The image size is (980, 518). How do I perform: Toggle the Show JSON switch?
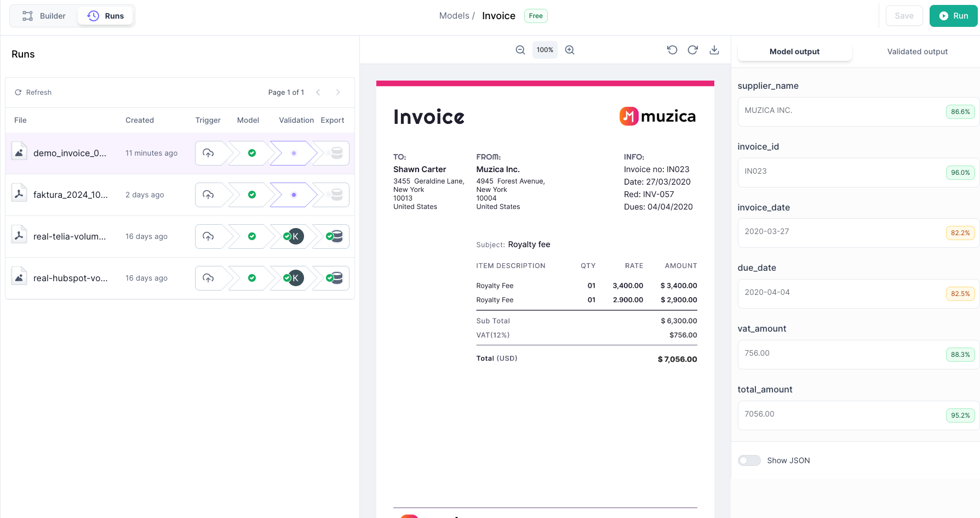coord(749,460)
